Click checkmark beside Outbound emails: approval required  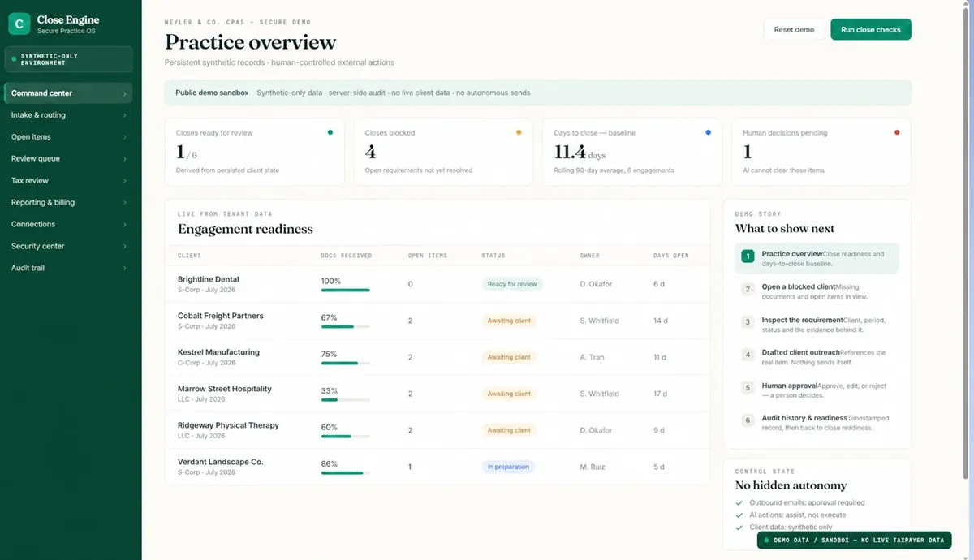(x=739, y=503)
